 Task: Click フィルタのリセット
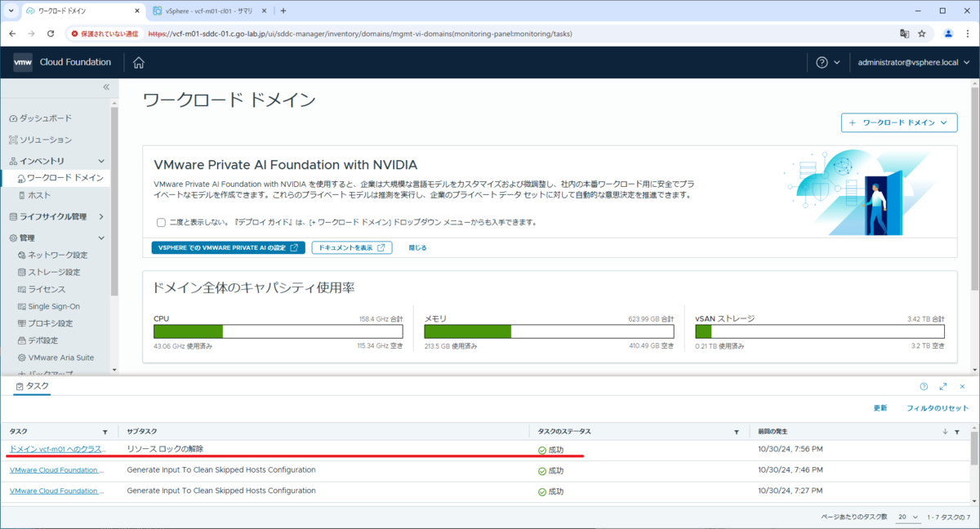(938, 407)
